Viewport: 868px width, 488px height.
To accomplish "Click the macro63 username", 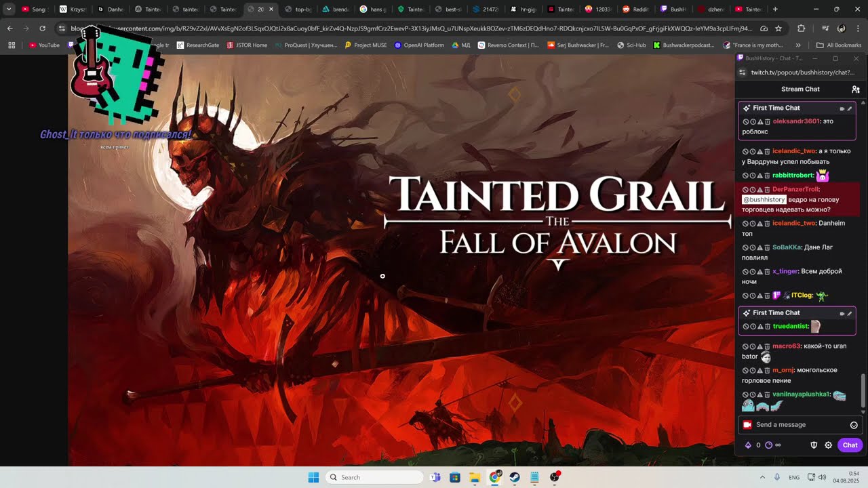I will tap(786, 346).
